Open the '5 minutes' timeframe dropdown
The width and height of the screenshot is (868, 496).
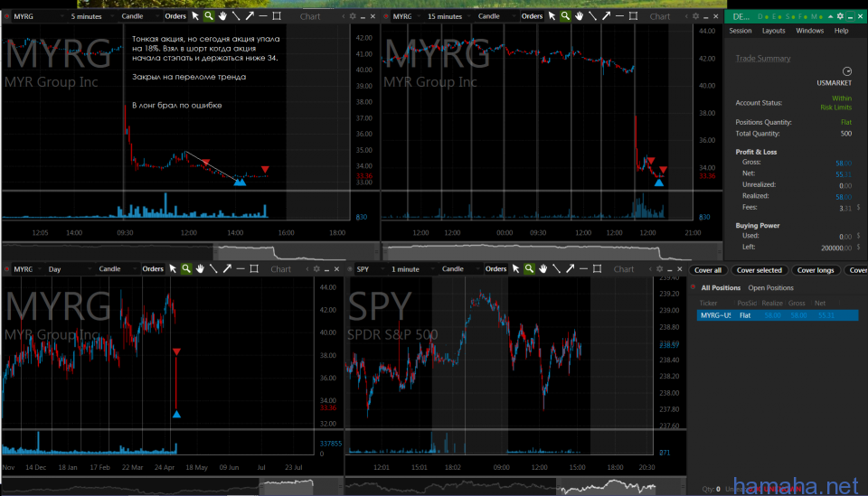point(92,16)
